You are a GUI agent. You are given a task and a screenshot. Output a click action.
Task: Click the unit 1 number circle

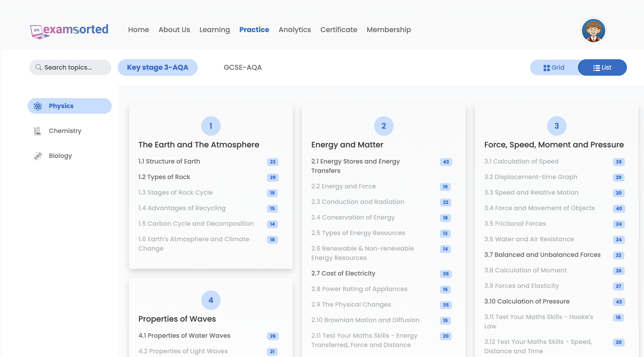click(211, 126)
